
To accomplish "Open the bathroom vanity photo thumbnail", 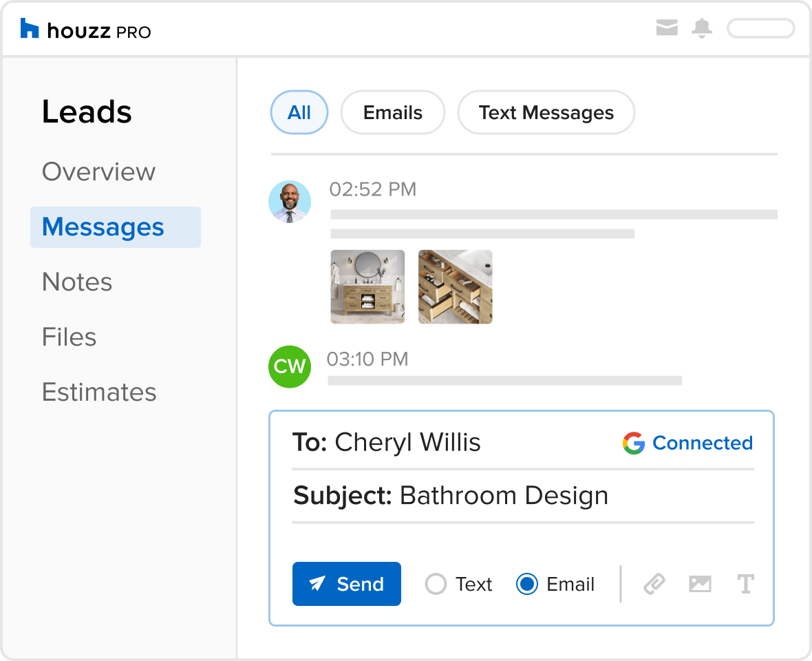I will point(367,286).
